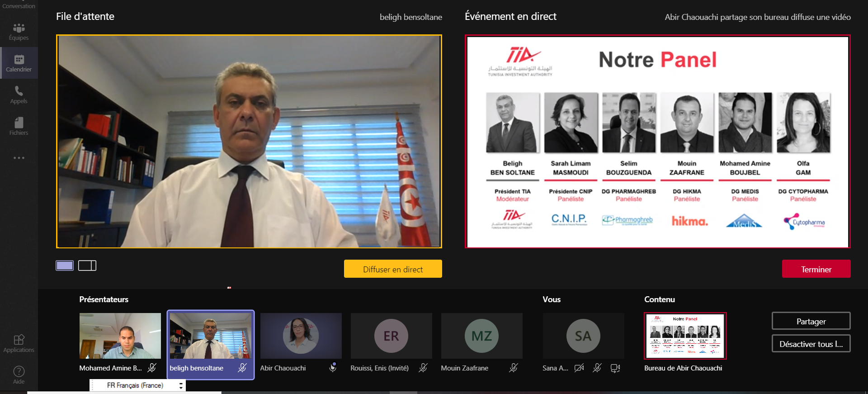868x394 pixels.
Task: Toggle Rouissi, Enis muted microphone icon
Action: pos(423,368)
